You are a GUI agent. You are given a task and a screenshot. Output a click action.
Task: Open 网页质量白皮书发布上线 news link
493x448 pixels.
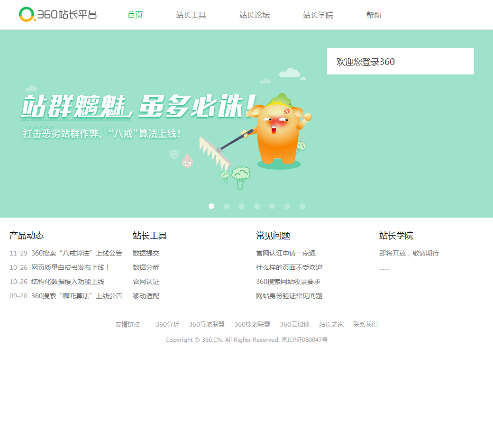(70, 267)
